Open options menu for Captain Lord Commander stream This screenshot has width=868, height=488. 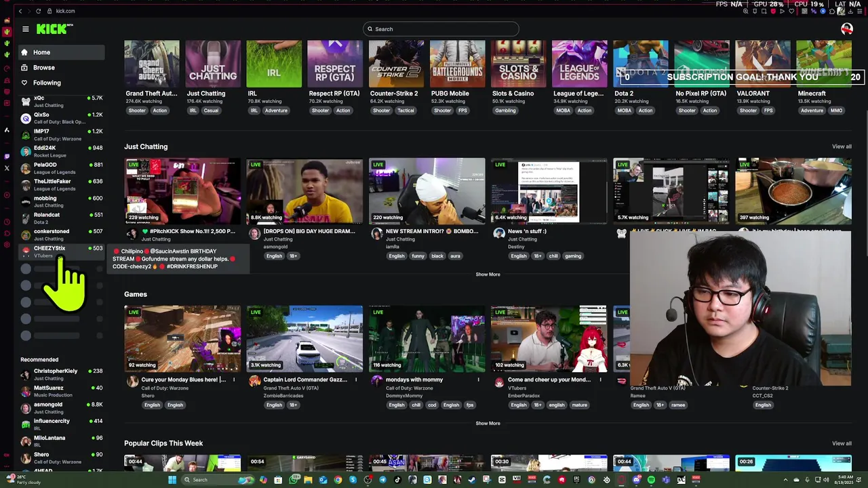pyautogui.click(x=357, y=380)
